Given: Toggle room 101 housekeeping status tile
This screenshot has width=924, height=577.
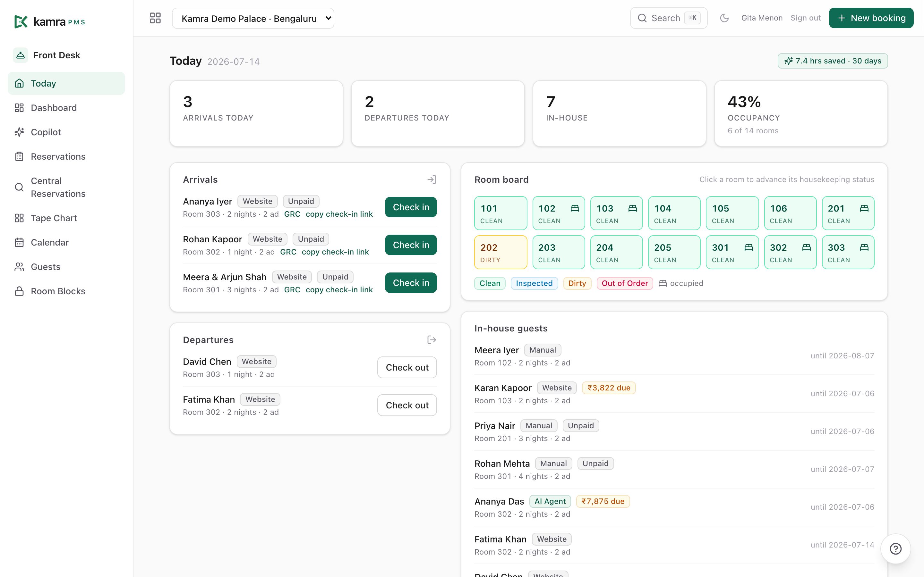Looking at the screenshot, I should tap(501, 213).
